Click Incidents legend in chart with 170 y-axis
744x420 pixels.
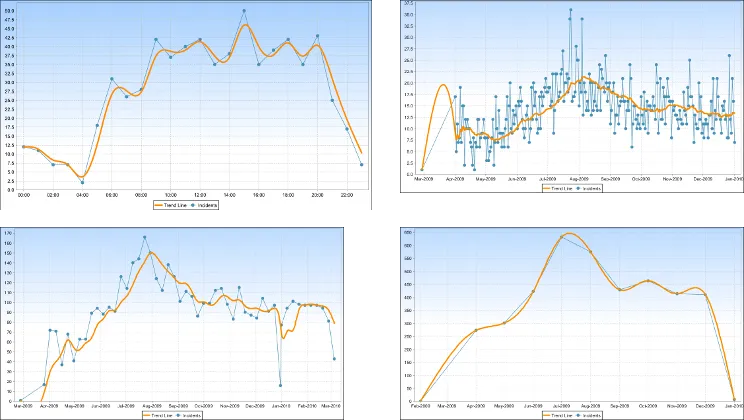coord(189,415)
